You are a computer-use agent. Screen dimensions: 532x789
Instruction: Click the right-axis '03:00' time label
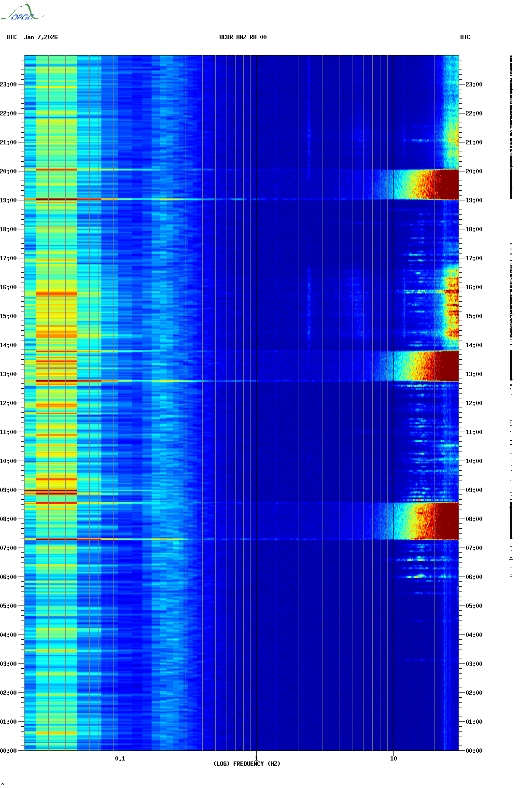[474, 664]
